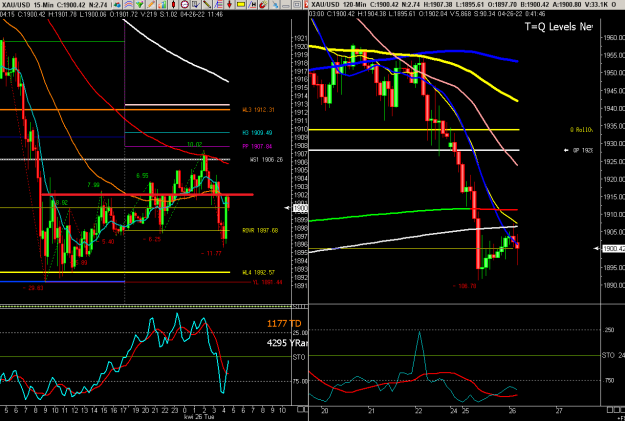
Task: Click the WS1 1906.26 level label
Action: pos(266,159)
